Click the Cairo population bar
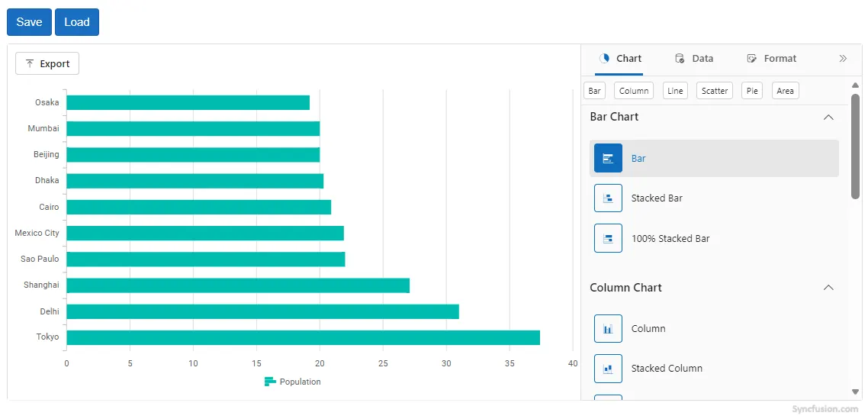The width and height of the screenshot is (868, 419). pyautogui.click(x=199, y=208)
